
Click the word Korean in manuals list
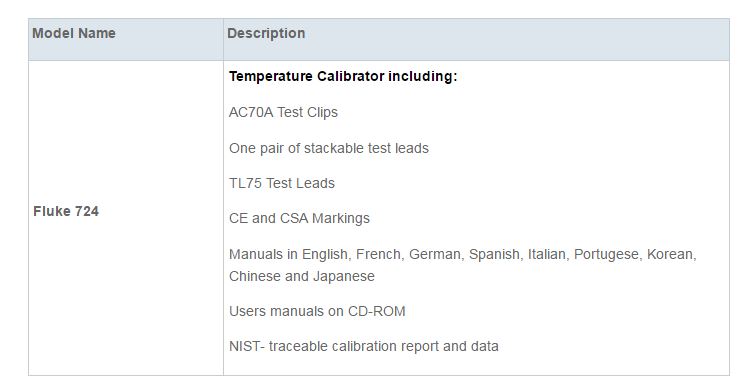pyautogui.click(x=671, y=254)
